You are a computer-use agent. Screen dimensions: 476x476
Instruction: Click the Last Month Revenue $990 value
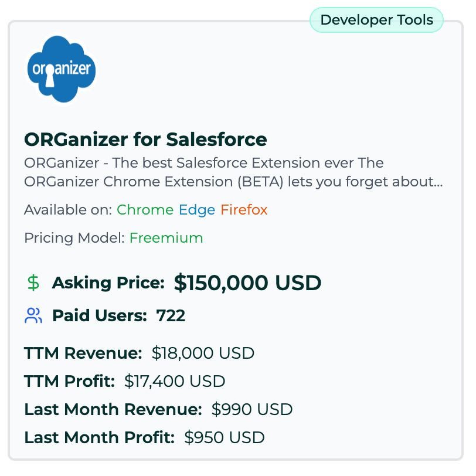click(252, 409)
